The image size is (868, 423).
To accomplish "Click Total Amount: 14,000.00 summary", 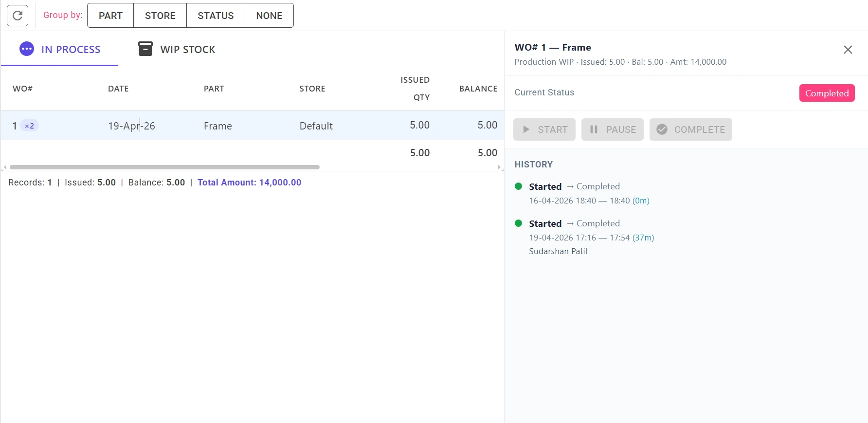I will [250, 183].
